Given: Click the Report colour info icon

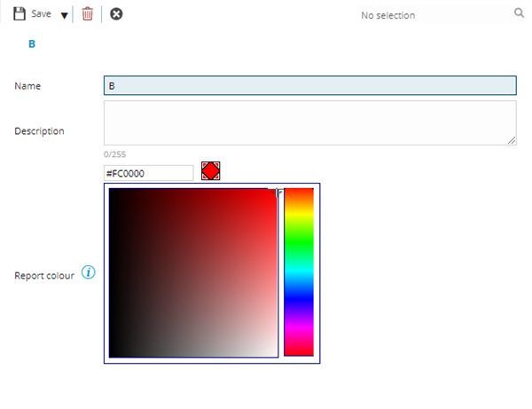Looking at the screenshot, I should click(x=88, y=272).
